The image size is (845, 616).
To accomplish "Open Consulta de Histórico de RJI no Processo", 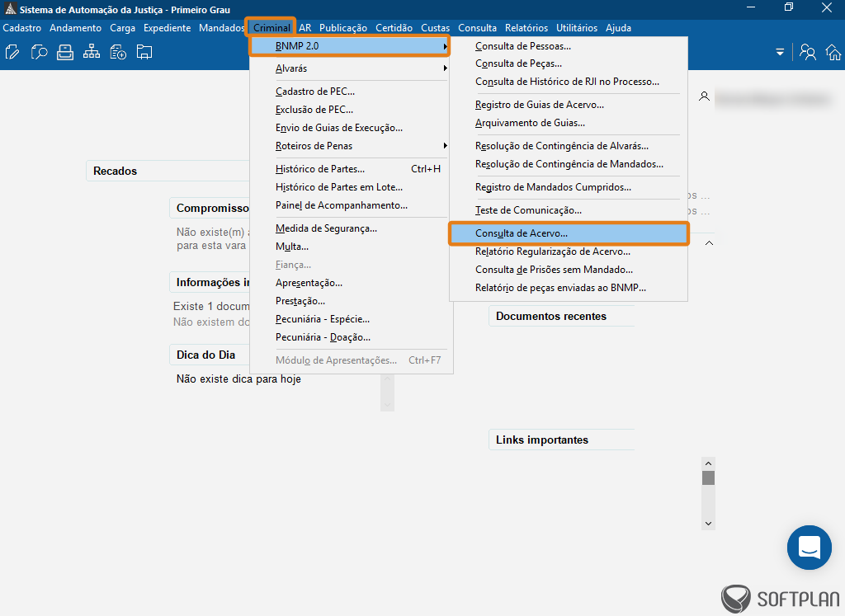I will [x=569, y=82].
